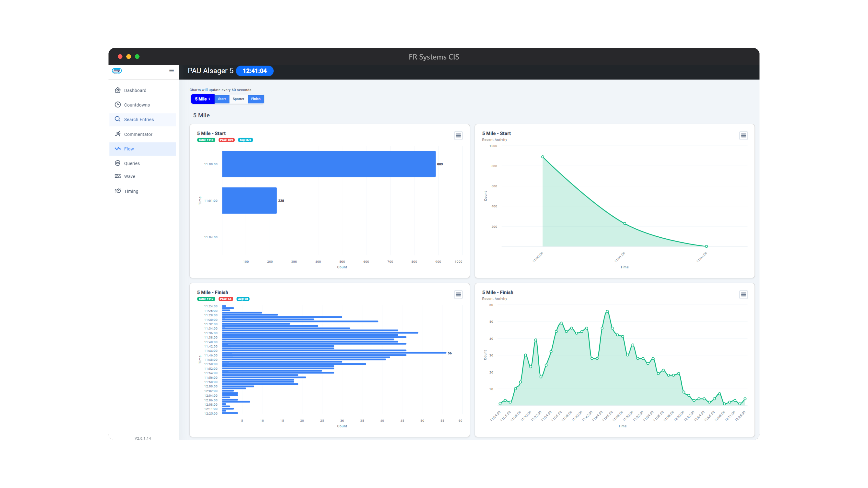Screen dimensions: 868x488
Task: Open the Wave section icon
Action: point(118,176)
